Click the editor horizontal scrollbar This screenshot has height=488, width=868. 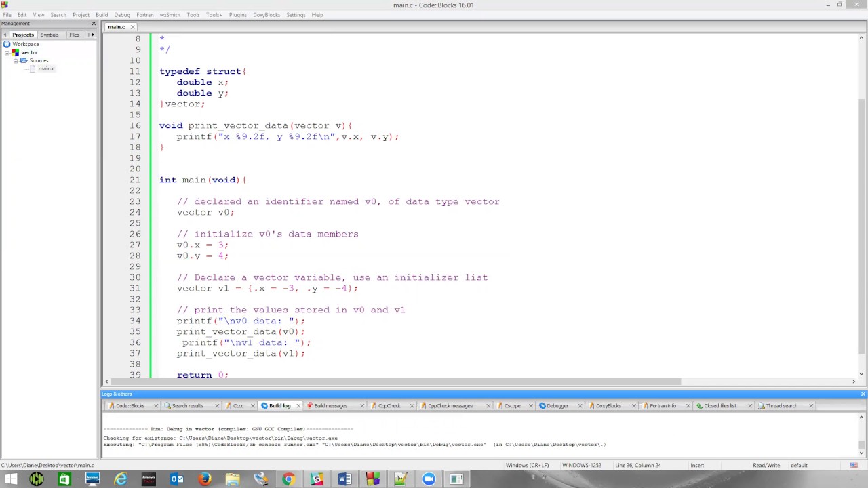click(x=407, y=382)
